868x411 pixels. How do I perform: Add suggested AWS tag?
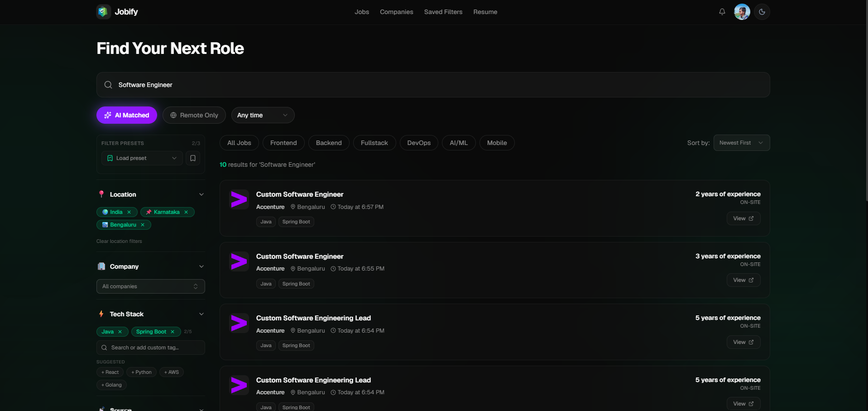pyautogui.click(x=172, y=372)
